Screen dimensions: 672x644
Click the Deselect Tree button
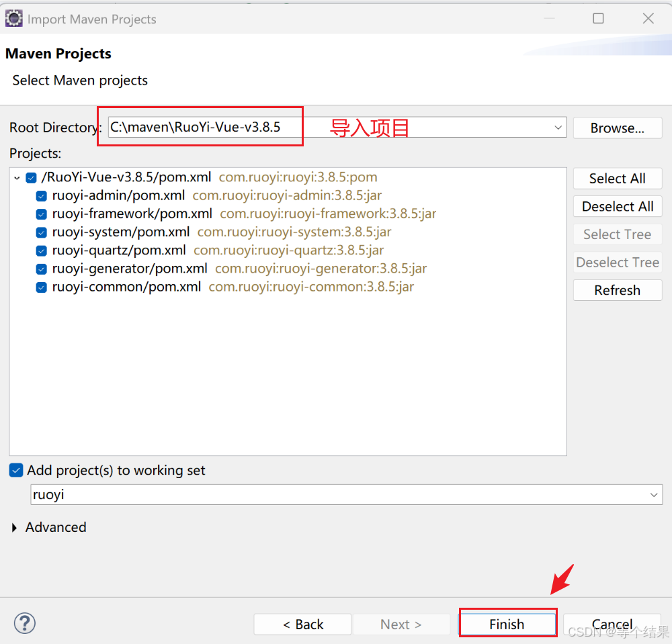(x=618, y=262)
